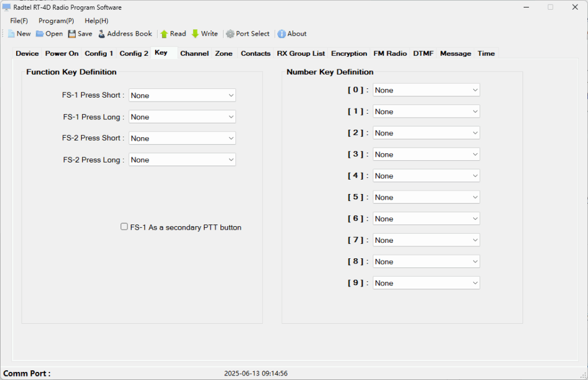Enable FS-1 as a secondary PTT button
Viewport: 588px width, 380px height.
click(124, 227)
